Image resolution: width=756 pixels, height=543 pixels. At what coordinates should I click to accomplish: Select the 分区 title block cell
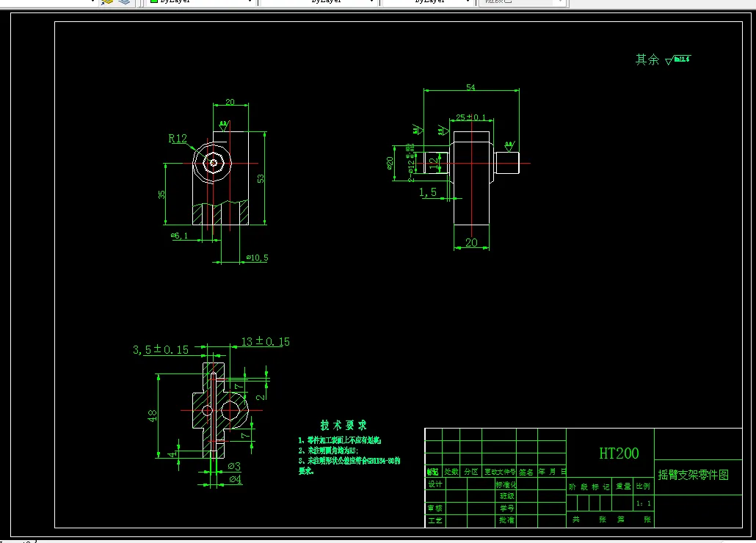[471, 472]
